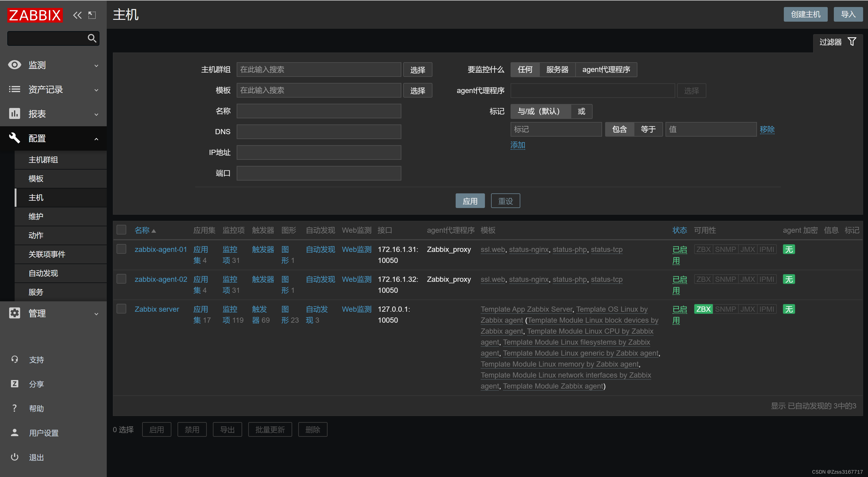Tick checkbox for zabbix-agent-01
This screenshot has width=868, height=477.
coord(121,249)
